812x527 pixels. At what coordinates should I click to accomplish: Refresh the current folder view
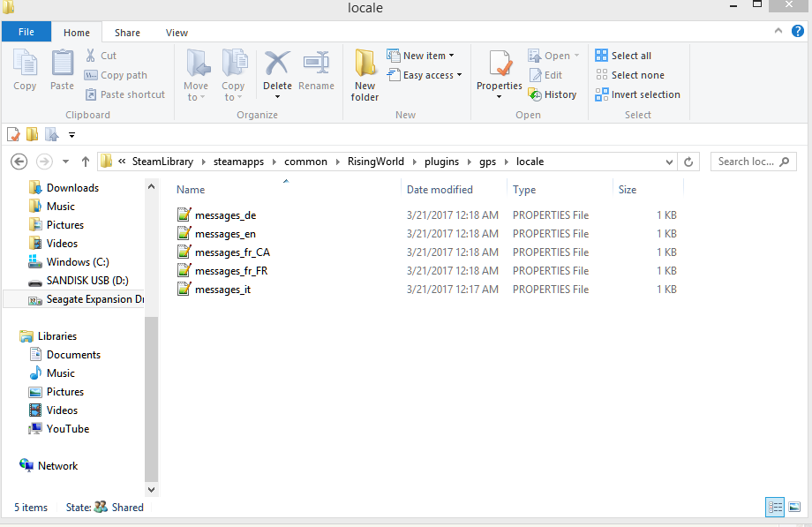tap(689, 162)
